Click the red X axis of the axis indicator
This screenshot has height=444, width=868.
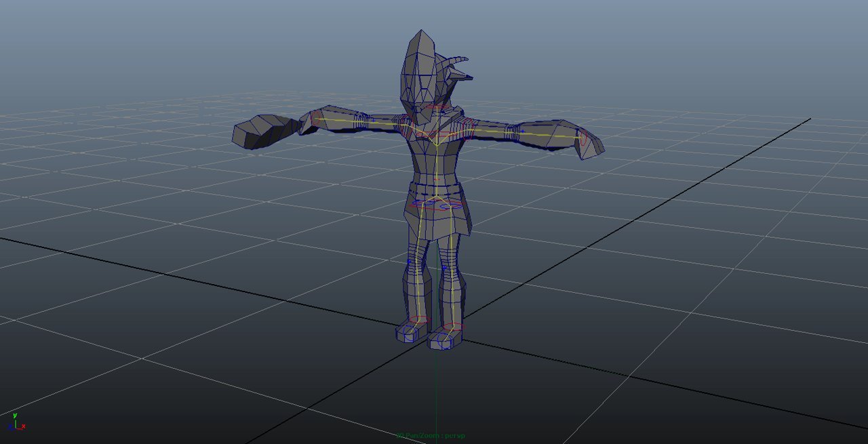pyautogui.click(x=23, y=426)
